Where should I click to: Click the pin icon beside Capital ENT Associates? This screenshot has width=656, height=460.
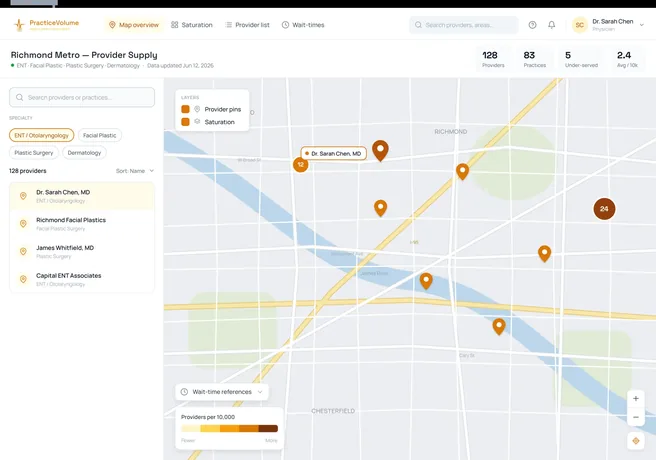pos(23,279)
